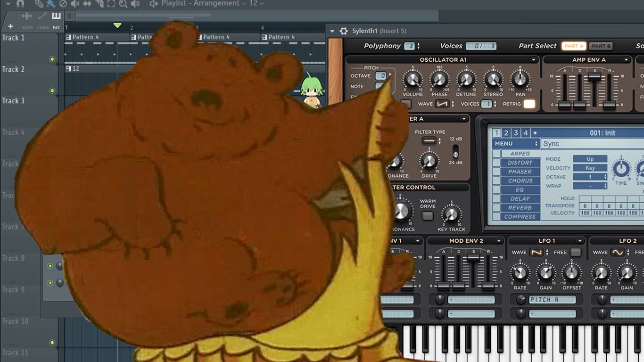
Task: Mute Track 2 via its green LED
Action: (x=52, y=90)
